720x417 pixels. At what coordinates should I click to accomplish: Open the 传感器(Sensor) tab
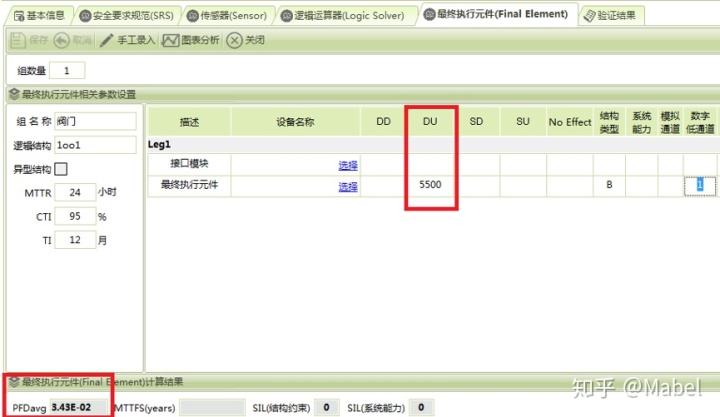[227, 16]
